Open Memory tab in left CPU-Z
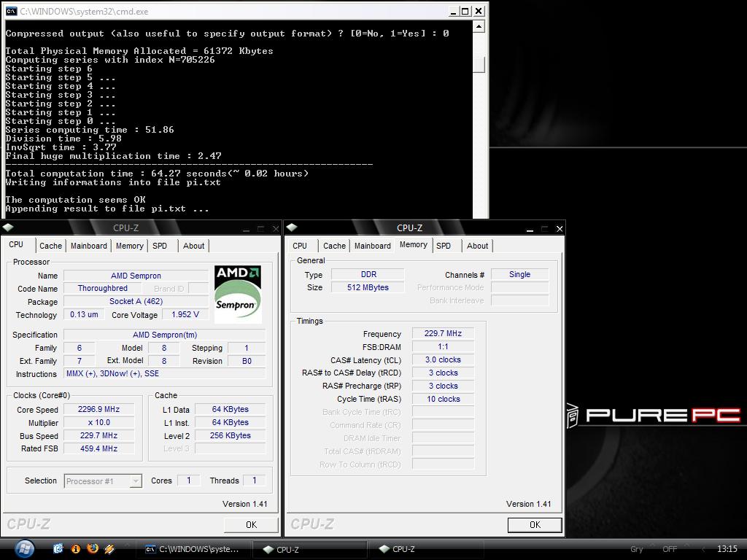Image resolution: width=747 pixels, height=560 pixels. [x=130, y=246]
